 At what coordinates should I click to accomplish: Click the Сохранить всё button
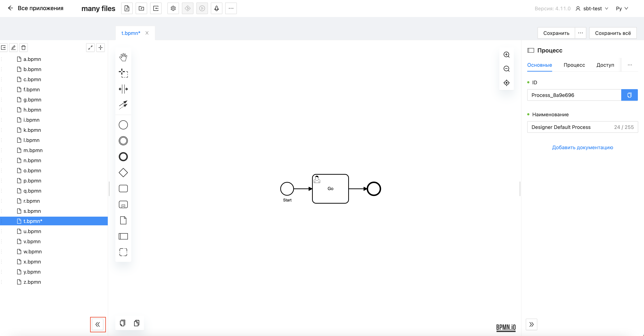coord(613,33)
